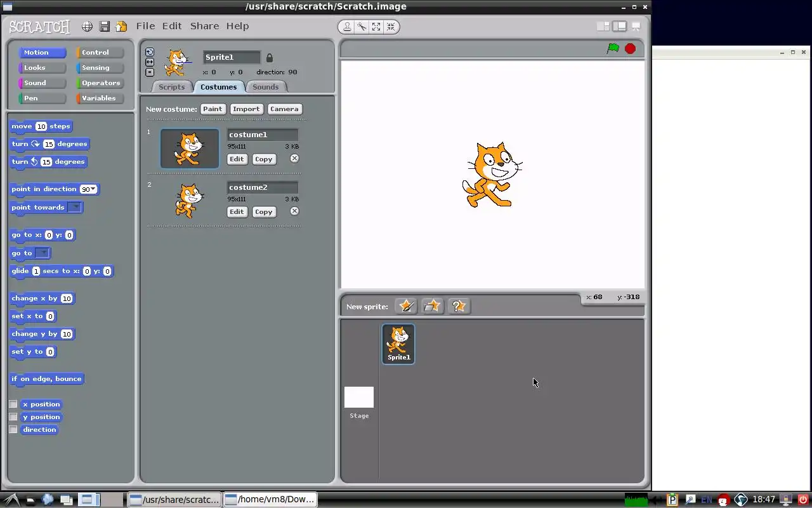Viewport: 812px width, 508px height.
Task: Click the floppy disk save icon
Action: 105,27
